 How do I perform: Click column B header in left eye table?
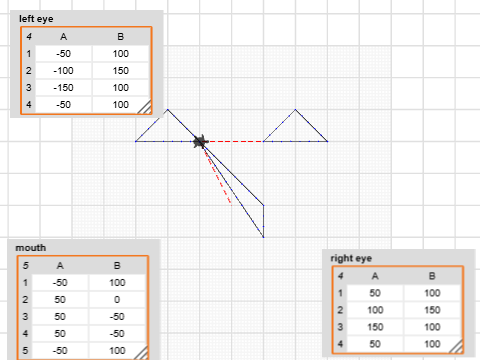121,37
